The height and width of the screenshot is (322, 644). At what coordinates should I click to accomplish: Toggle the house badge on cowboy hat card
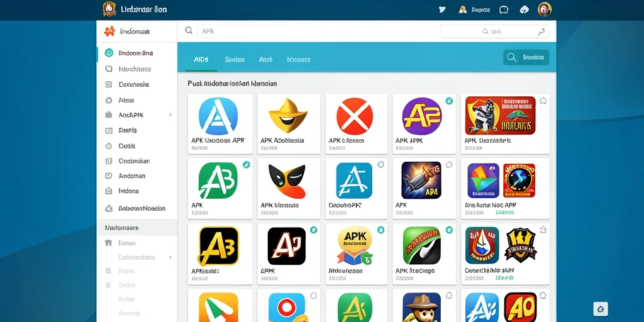[449, 296]
